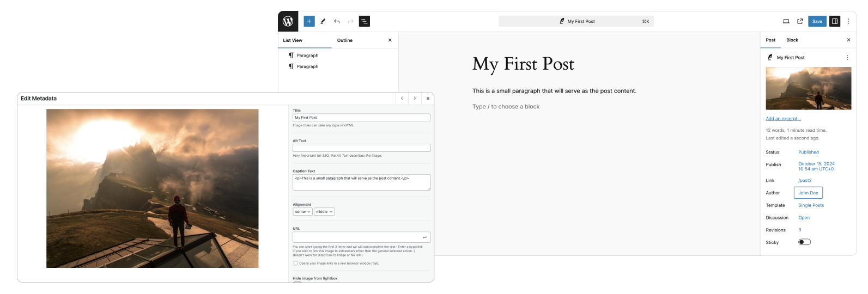The image size is (868, 294).
Task: View post in new tab icon
Action: click(x=800, y=21)
